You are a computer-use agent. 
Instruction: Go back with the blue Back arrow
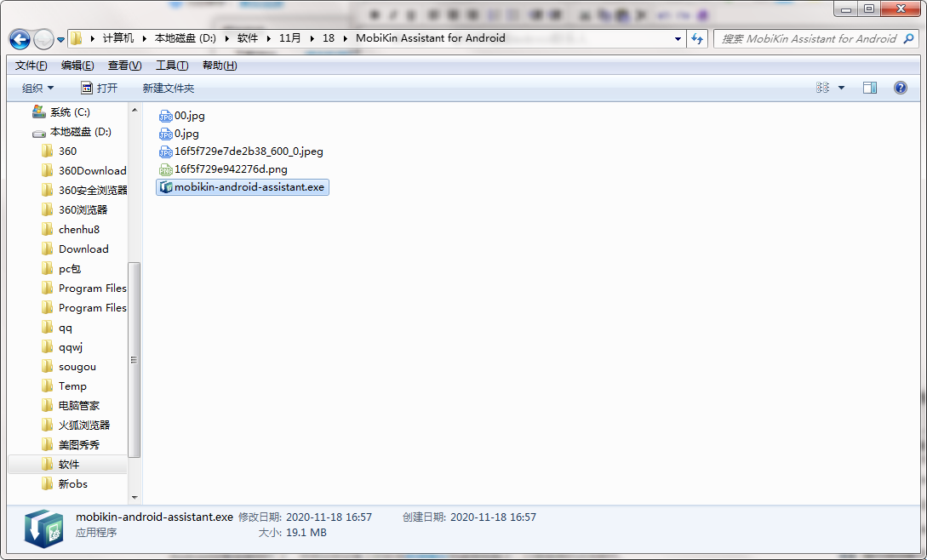tap(20, 40)
